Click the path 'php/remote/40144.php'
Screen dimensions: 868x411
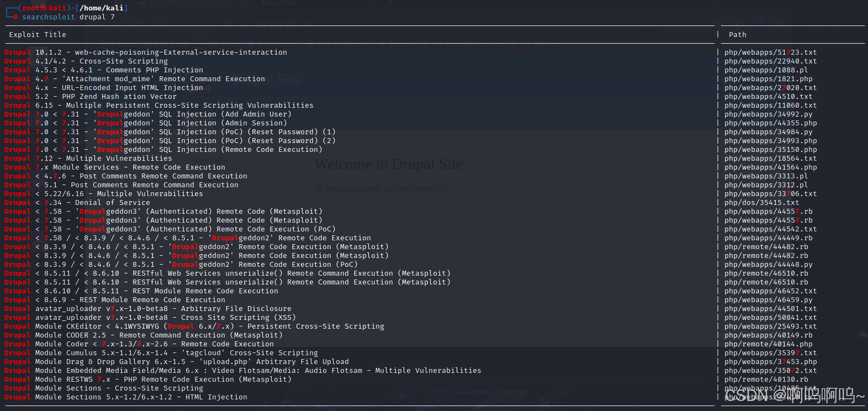(x=769, y=344)
